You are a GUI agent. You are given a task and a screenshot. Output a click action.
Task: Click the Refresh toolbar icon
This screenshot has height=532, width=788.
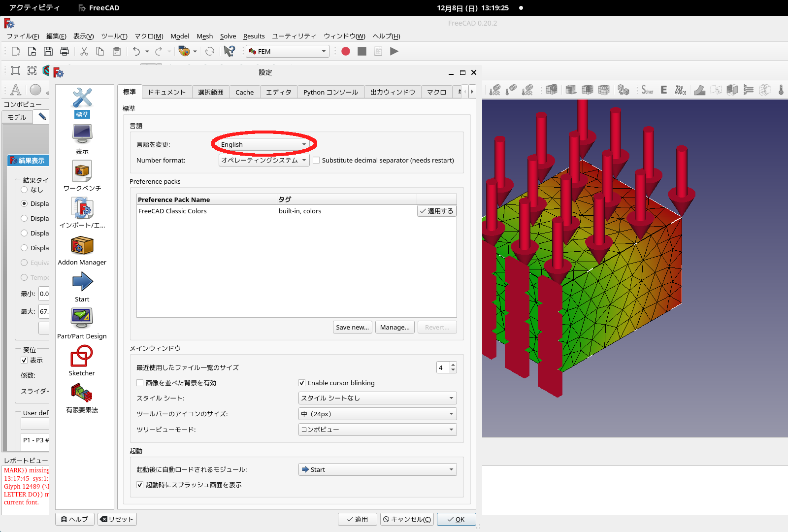(x=210, y=51)
